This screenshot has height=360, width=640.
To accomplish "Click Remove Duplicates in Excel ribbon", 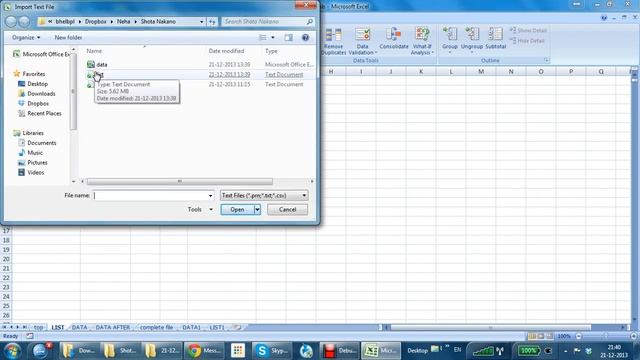I will 333,41.
